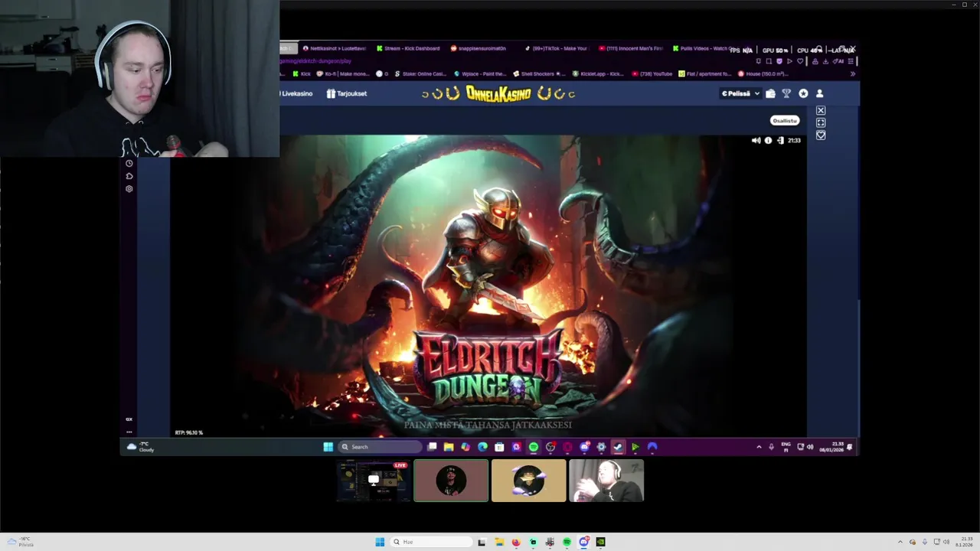Screen dimensions: 980x551
Task: Click the sidebar three-dots more icon
Action: 129,432
